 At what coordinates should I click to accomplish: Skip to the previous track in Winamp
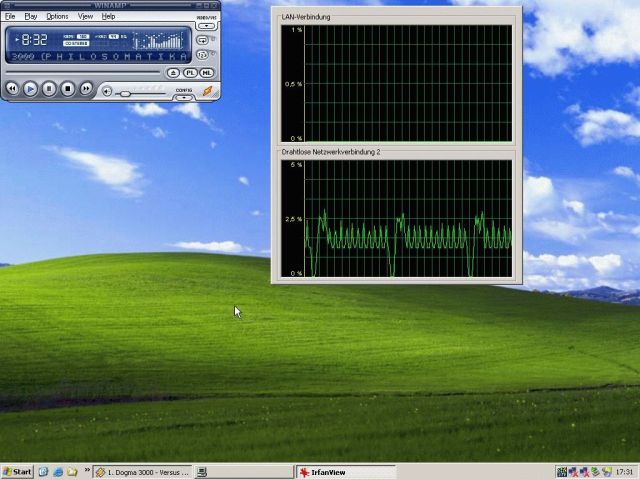pyautogui.click(x=12, y=89)
